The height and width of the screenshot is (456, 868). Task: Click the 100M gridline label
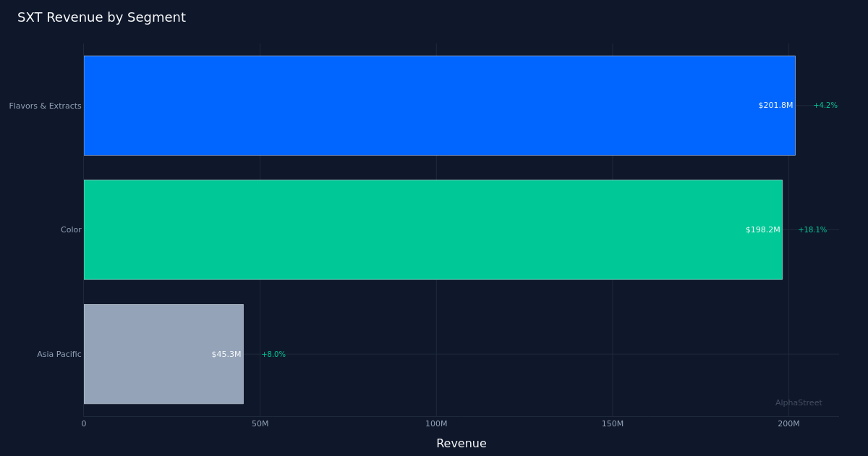point(435,424)
